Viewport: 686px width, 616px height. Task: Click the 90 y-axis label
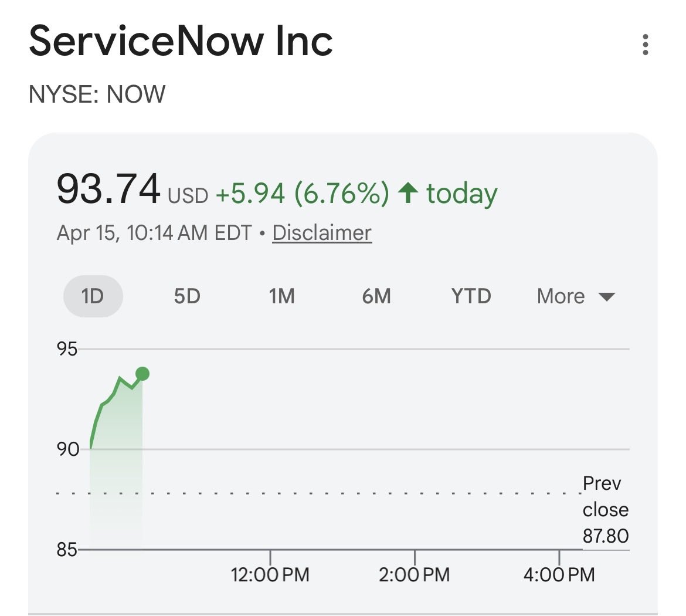coord(68,449)
